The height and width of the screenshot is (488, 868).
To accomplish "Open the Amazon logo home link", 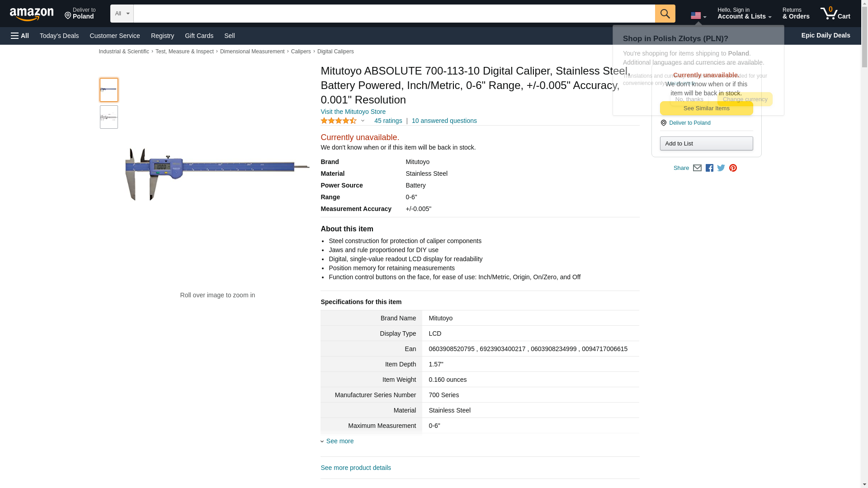I will [x=32, y=14].
